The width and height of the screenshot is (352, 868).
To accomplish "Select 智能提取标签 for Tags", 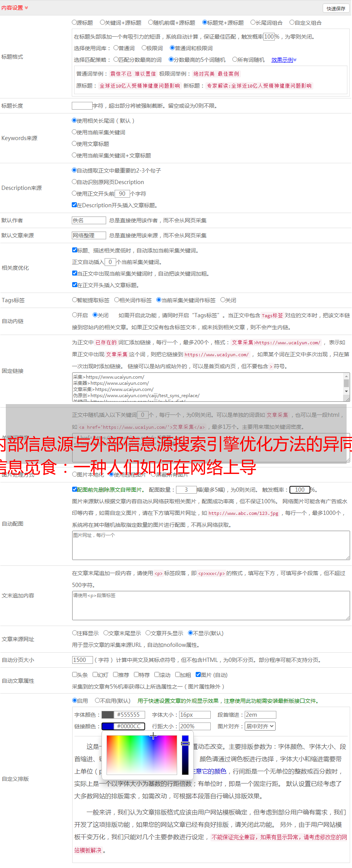I will pos(74,300).
